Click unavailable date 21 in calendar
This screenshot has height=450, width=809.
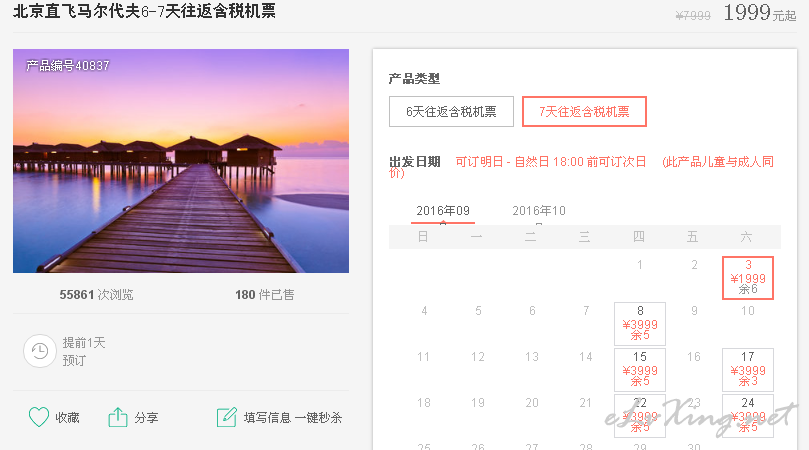point(586,403)
